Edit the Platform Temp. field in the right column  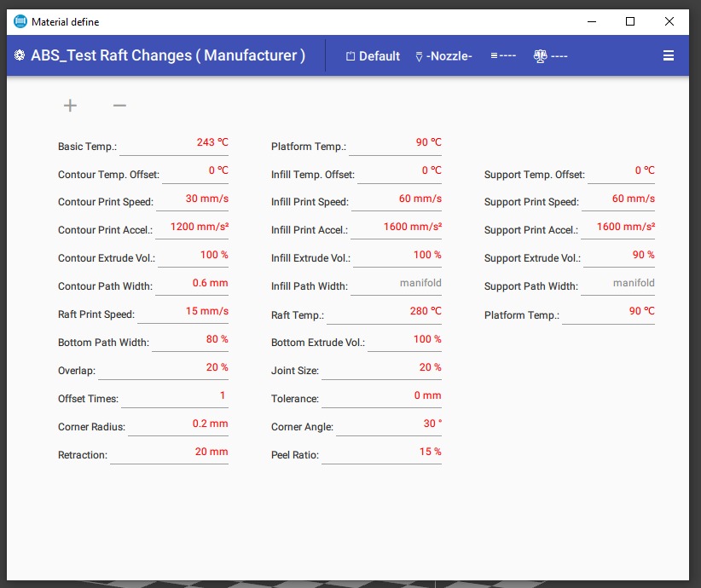608,312
